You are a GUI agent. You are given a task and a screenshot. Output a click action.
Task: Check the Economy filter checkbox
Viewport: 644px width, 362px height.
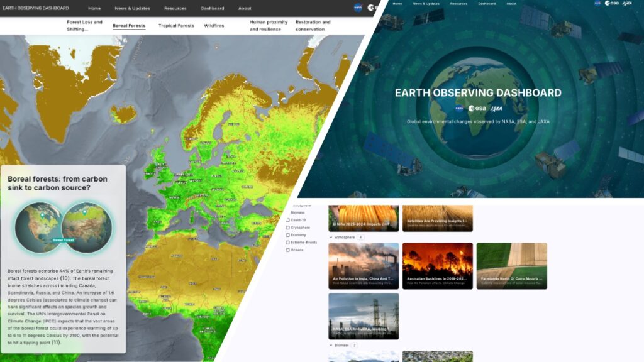click(288, 235)
